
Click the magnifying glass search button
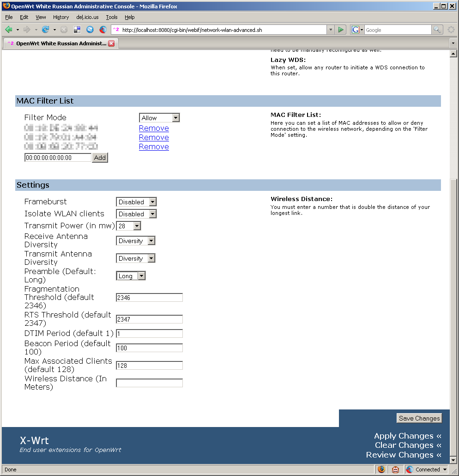tap(437, 30)
